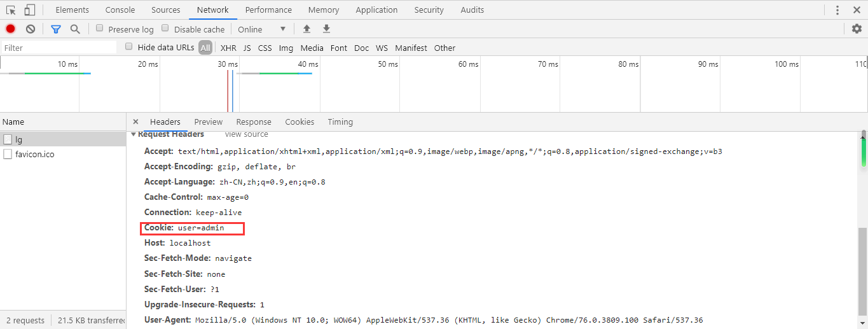The width and height of the screenshot is (868, 329).
Task: Filter requests by WS
Action: pyautogui.click(x=382, y=48)
